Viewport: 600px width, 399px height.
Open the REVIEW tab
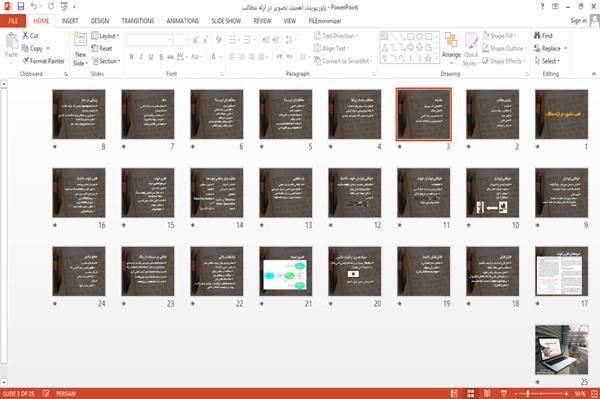point(262,21)
